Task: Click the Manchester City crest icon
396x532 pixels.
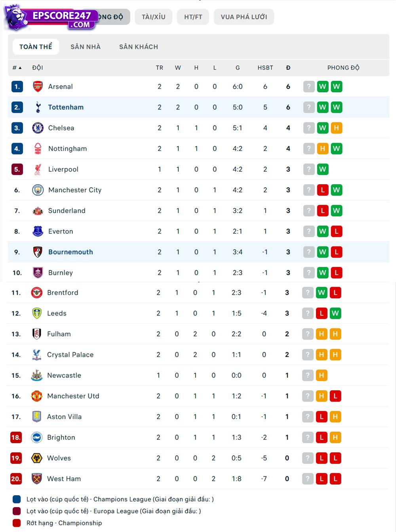Action: click(38, 190)
